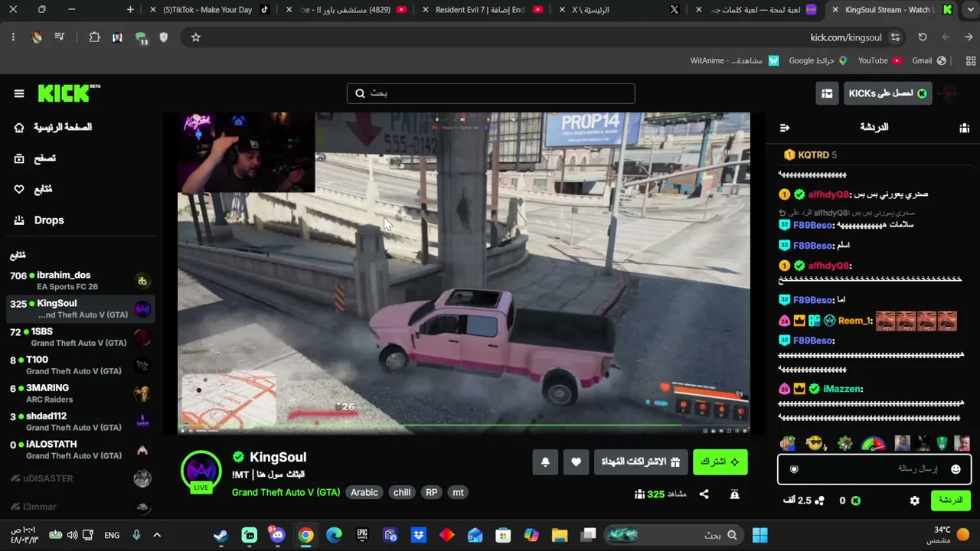Open Drops in the sidebar
Image resolution: width=980 pixels, height=551 pixels.
point(39,220)
